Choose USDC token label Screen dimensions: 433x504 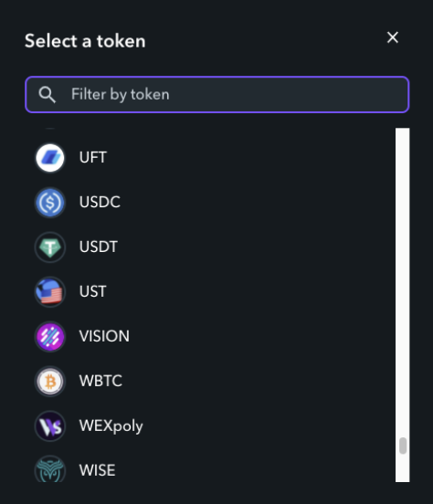point(100,202)
